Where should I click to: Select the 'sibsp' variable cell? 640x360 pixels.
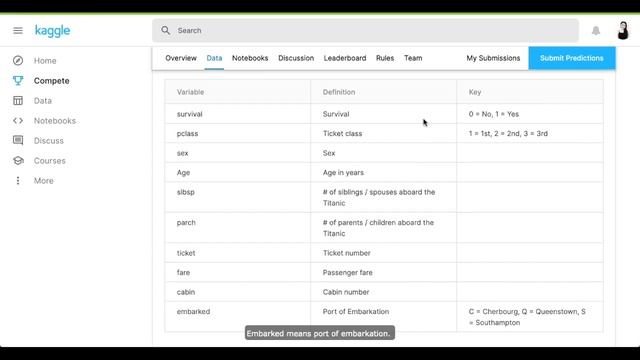238,198
